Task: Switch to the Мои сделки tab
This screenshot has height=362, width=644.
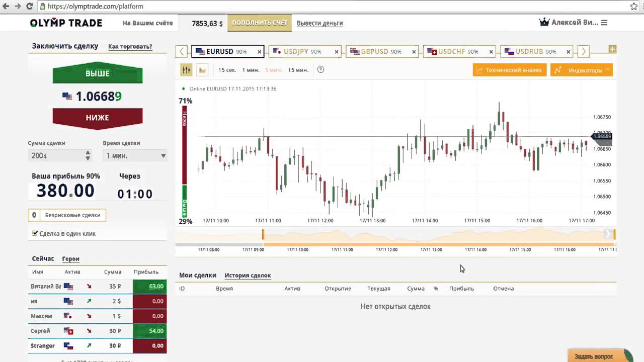Action: 198,275
